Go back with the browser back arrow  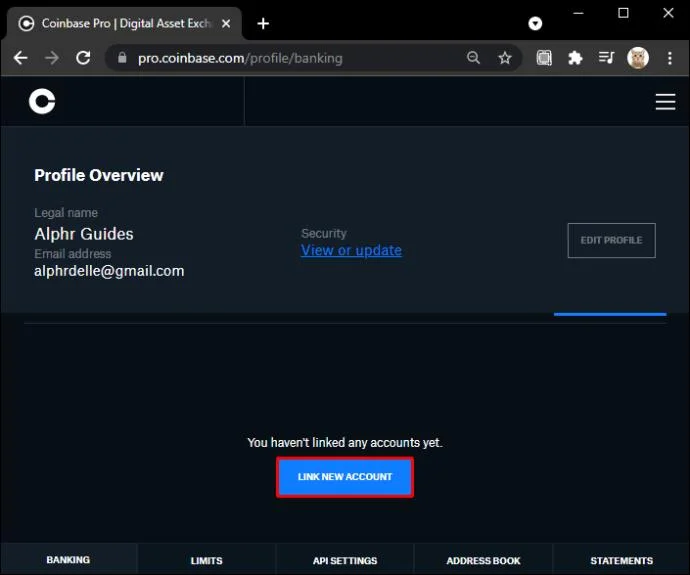pos(20,58)
